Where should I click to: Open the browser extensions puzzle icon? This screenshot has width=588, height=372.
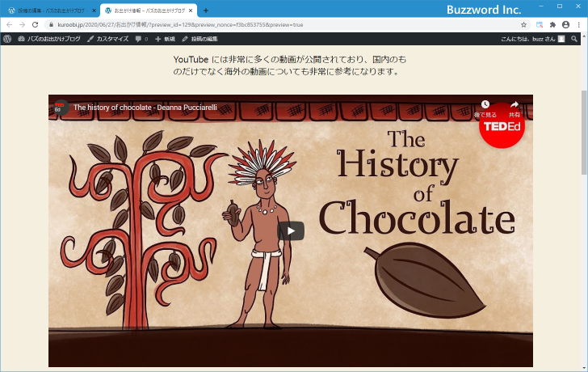[x=552, y=25]
